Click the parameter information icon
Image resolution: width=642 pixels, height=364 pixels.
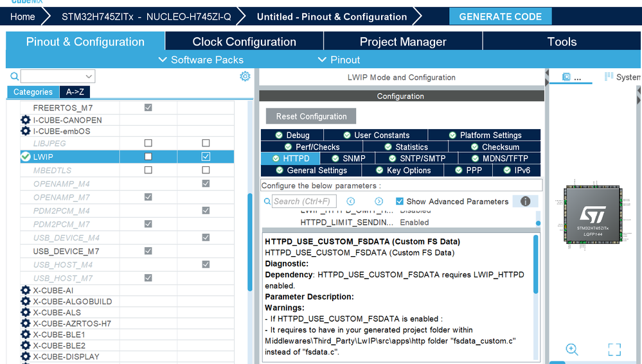(525, 201)
